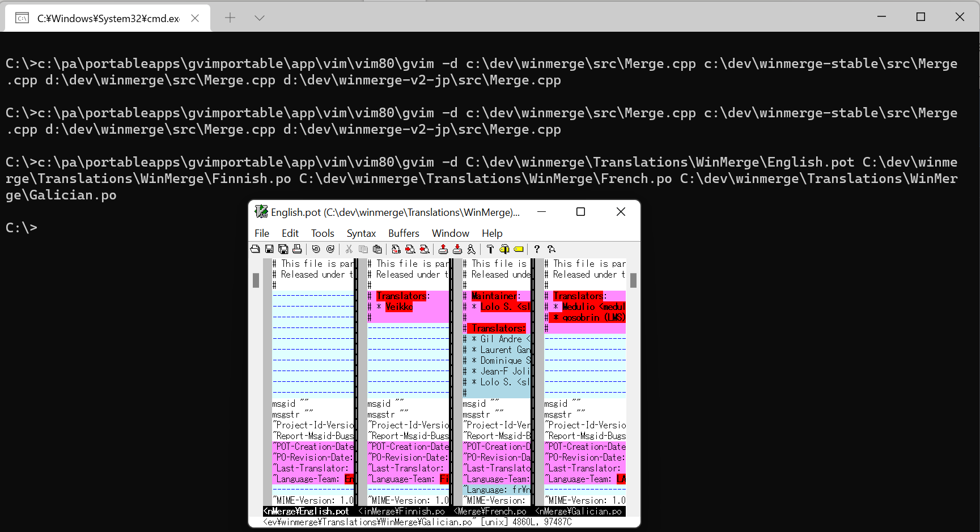The image size is (980, 532).
Task: Click the French.po status line
Action: coord(493,511)
